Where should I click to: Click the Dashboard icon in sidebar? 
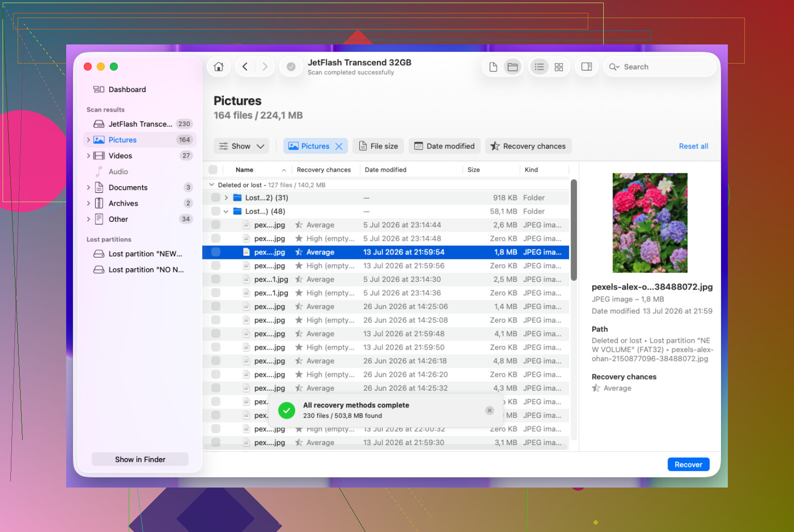click(99, 89)
